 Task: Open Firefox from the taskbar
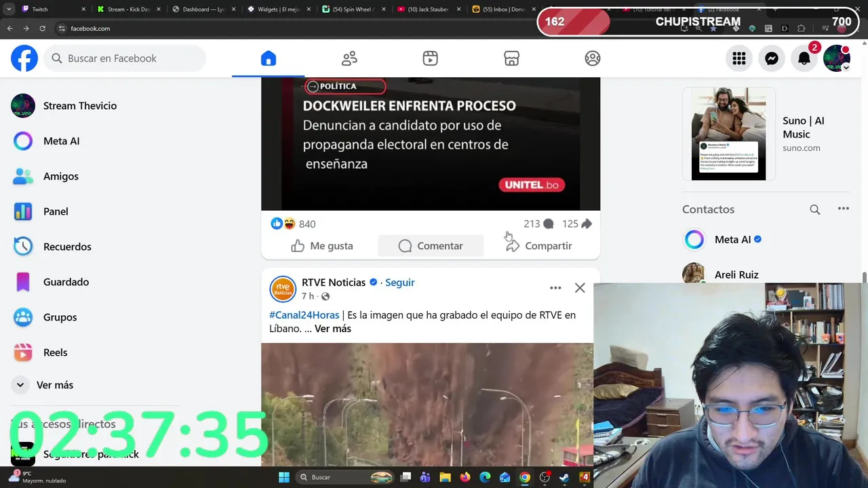pyautogui.click(x=465, y=477)
